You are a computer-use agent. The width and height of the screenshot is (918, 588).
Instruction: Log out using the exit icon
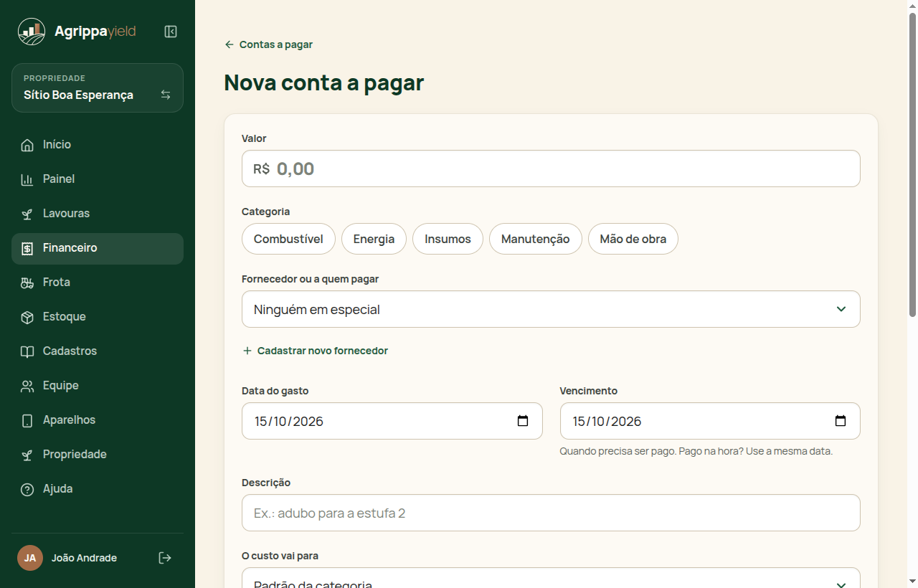click(x=165, y=558)
